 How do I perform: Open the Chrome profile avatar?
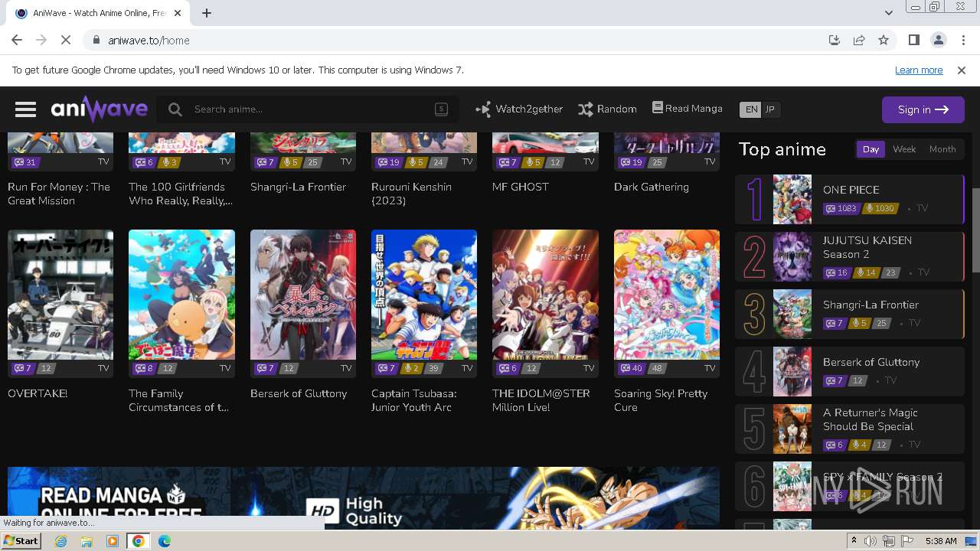tap(938, 40)
